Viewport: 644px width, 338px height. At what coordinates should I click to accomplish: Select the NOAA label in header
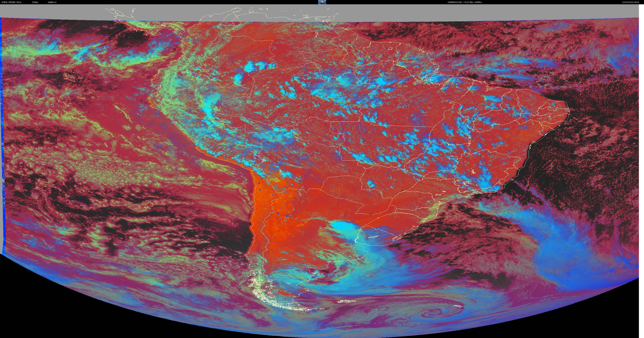35,2
